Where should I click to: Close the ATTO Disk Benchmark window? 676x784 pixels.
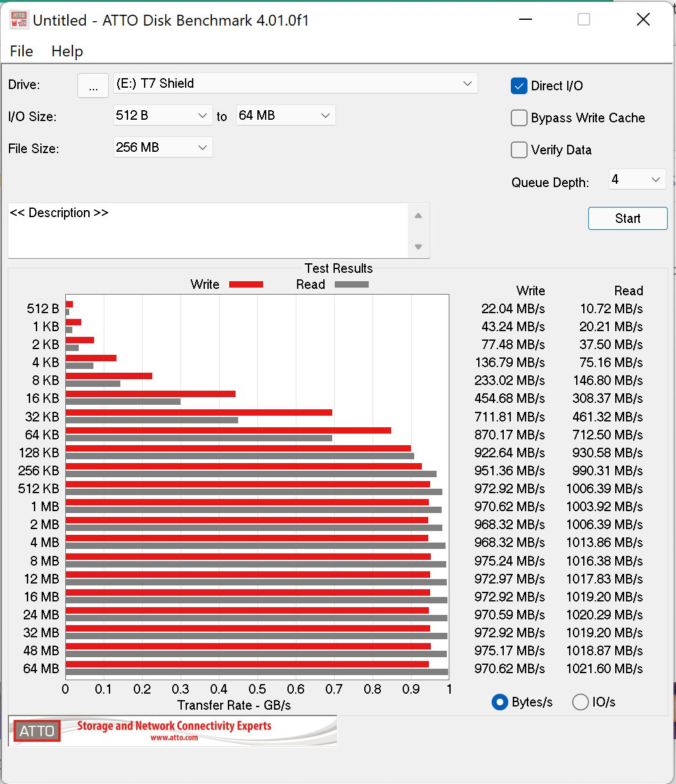pyautogui.click(x=643, y=20)
